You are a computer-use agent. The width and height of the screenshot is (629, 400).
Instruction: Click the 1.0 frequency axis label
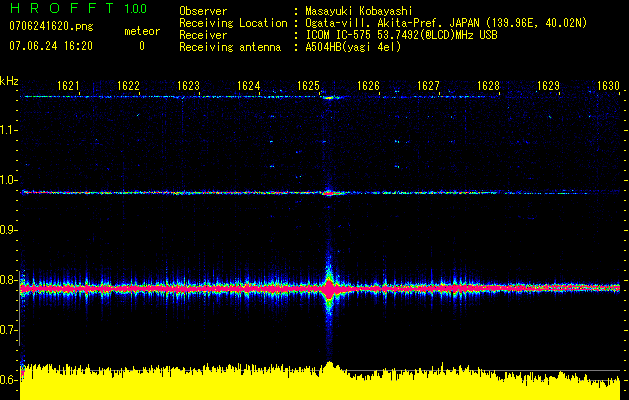(9, 180)
